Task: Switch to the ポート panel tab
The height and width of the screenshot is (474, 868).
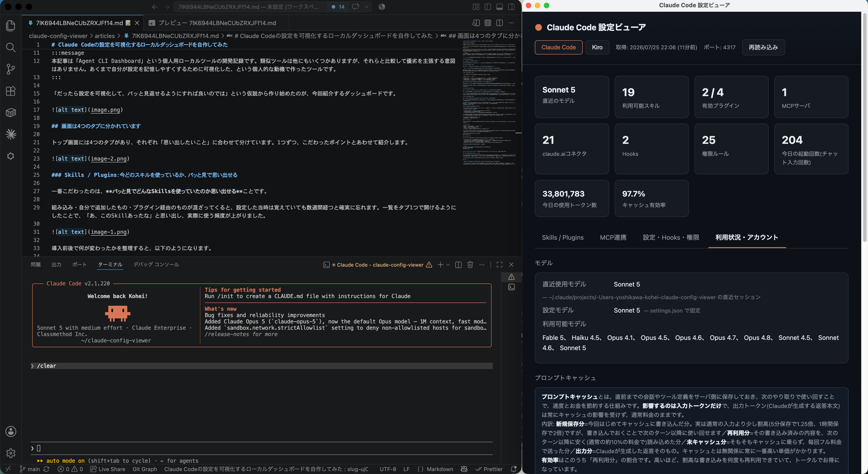Action: 80,265
